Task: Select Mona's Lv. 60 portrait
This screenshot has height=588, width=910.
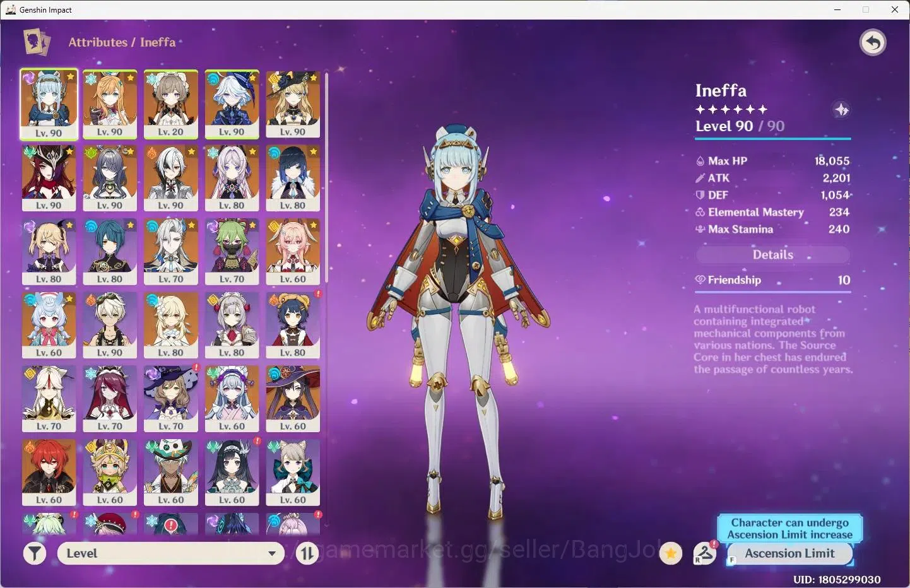Action: [293, 399]
